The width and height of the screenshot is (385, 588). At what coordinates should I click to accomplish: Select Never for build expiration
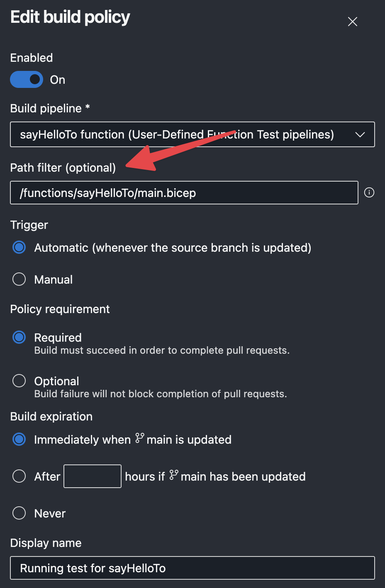(19, 513)
